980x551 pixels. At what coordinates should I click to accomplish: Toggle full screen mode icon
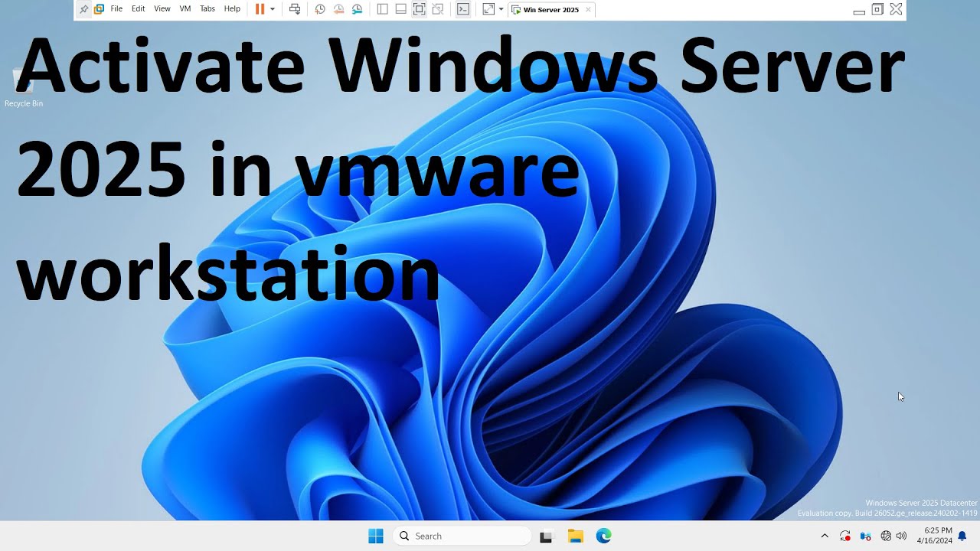(419, 9)
